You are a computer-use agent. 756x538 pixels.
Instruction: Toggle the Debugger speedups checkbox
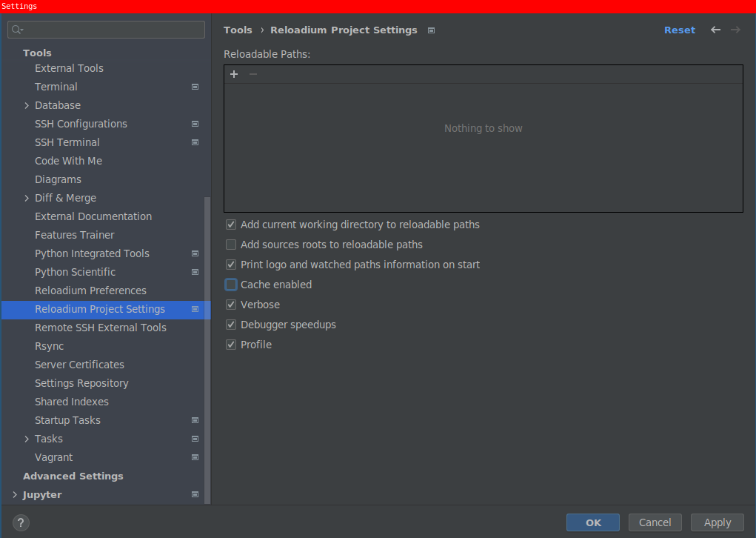point(231,325)
